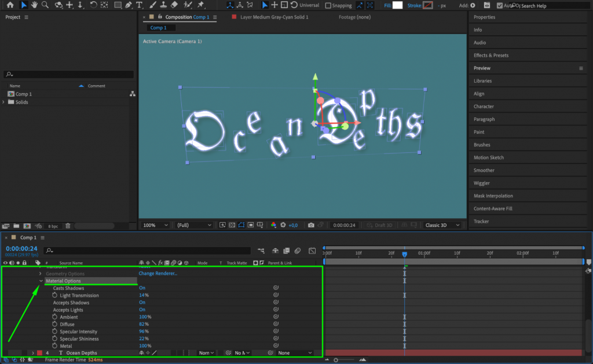Select the Hand tool
This screenshot has height=364, width=593.
click(x=34, y=5)
